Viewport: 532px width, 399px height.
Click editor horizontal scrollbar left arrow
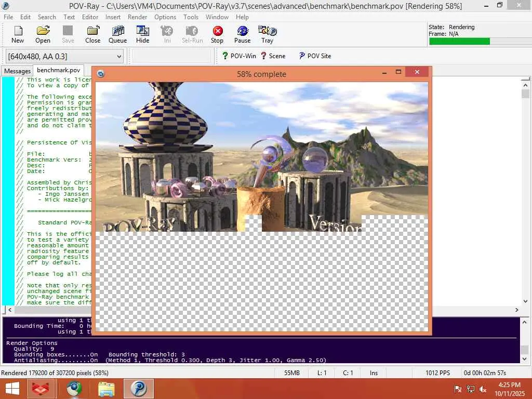tap(10, 310)
